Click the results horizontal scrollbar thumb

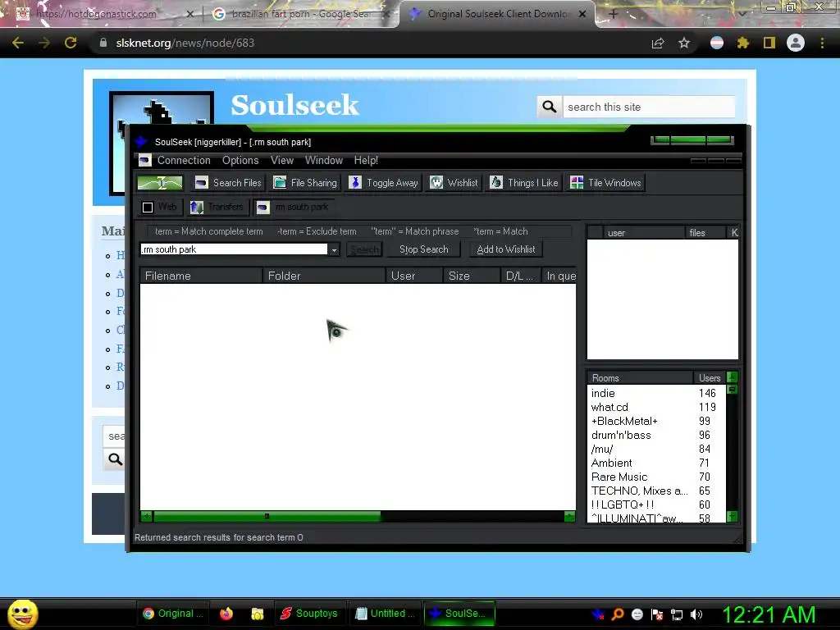coord(267,517)
